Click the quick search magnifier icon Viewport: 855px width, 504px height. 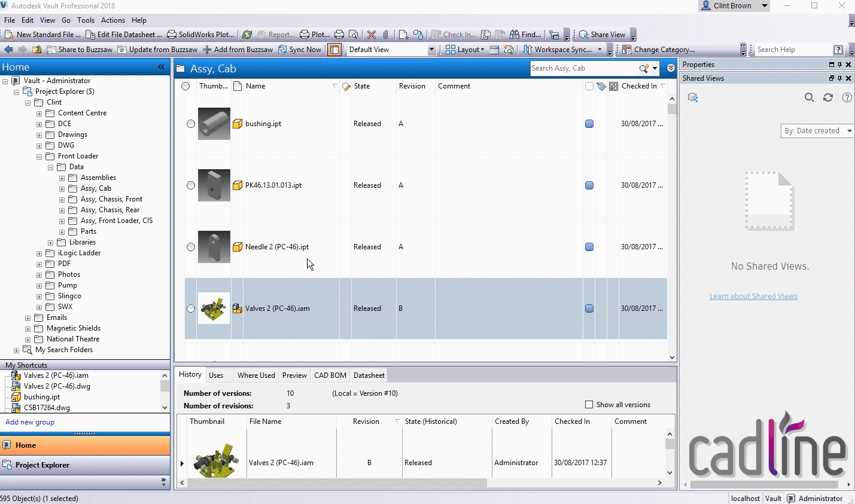644,68
